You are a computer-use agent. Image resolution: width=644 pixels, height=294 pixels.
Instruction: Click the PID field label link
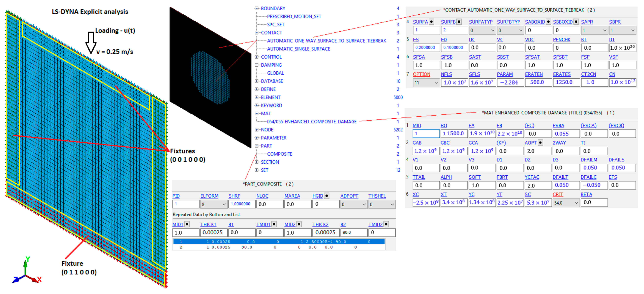tap(176, 196)
